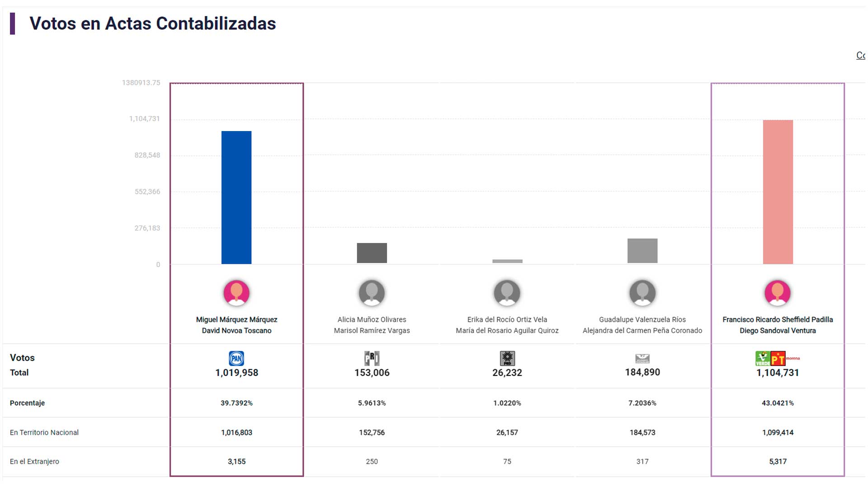Click the pink Sheffield Padilla vote bar
Screen dimensions: 868x488
point(778,192)
